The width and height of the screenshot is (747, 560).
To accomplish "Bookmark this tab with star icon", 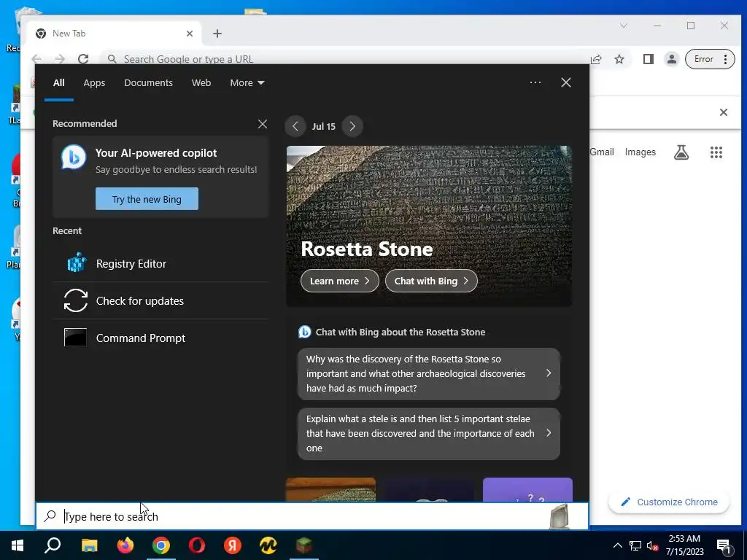I will (x=619, y=59).
